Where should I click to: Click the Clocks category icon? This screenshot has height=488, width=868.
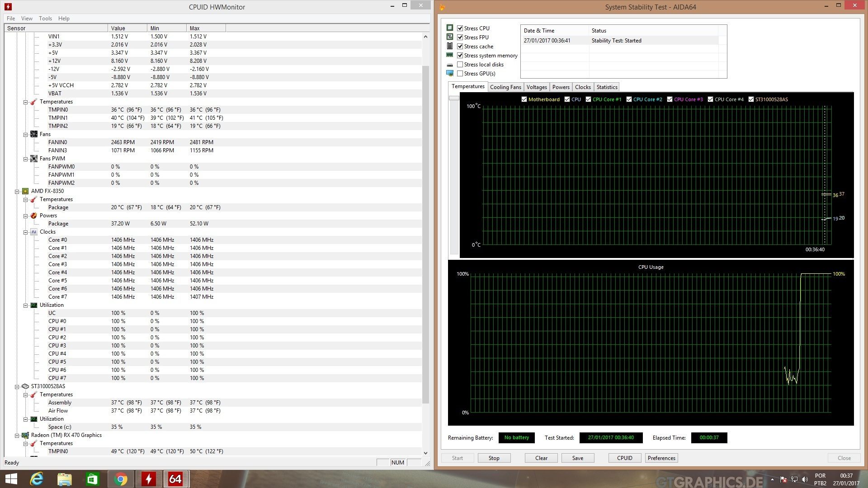pyautogui.click(x=34, y=232)
